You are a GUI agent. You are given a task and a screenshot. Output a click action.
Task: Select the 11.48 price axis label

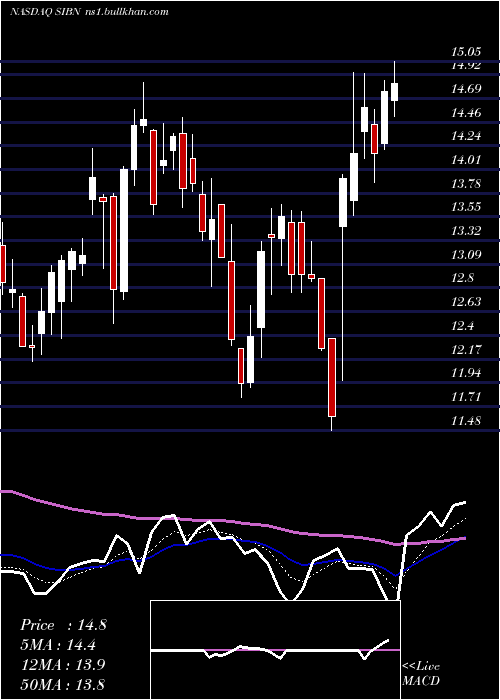click(x=466, y=421)
